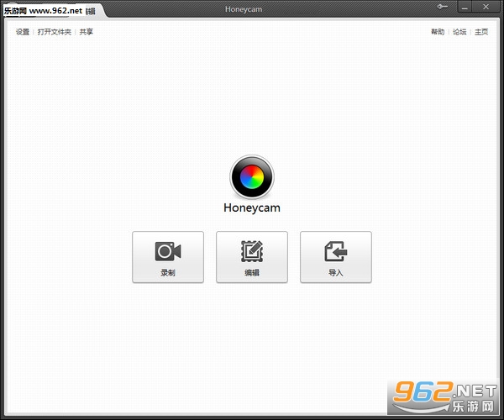This screenshot has width=504, height=420.
Task: Minimize the Honeycam window
Action: [x=465, y=7]
